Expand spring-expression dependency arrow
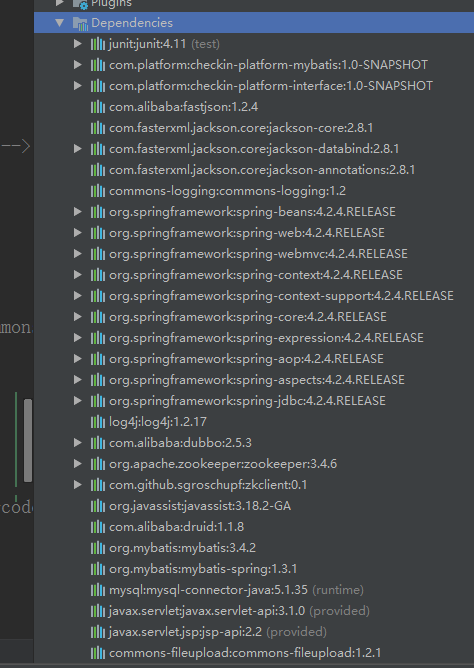The image size is (474, 668). 78,338
